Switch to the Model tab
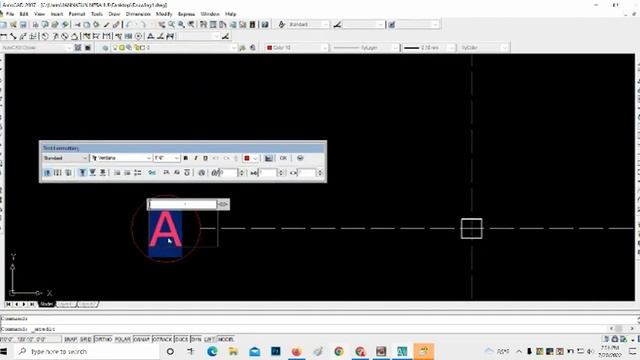The height and width of the screenshot is (360, 640). click(46, 304)
